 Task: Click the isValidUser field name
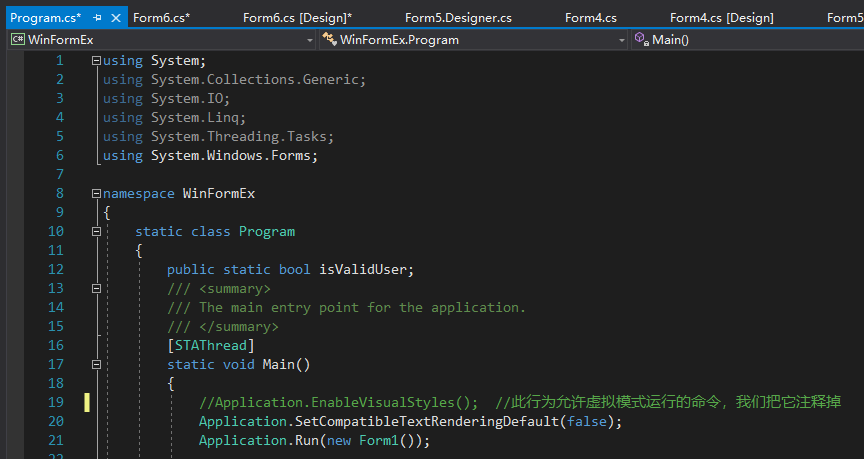pyautogui.click(x=363, y=269)
